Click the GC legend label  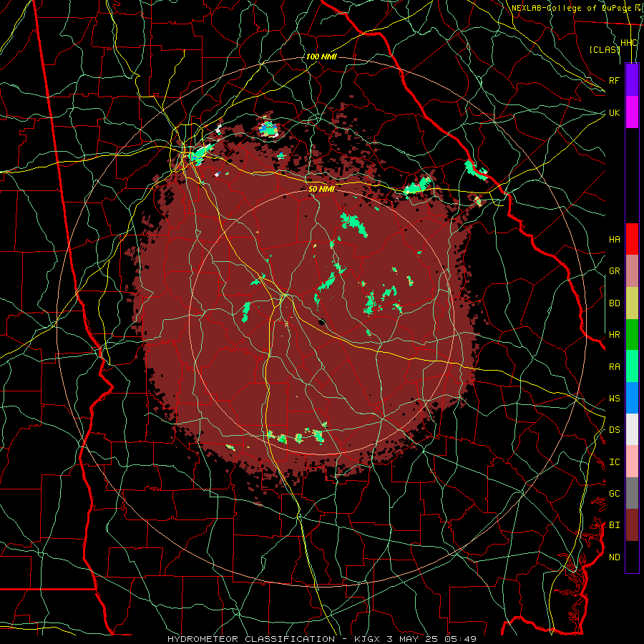(615, 494)
